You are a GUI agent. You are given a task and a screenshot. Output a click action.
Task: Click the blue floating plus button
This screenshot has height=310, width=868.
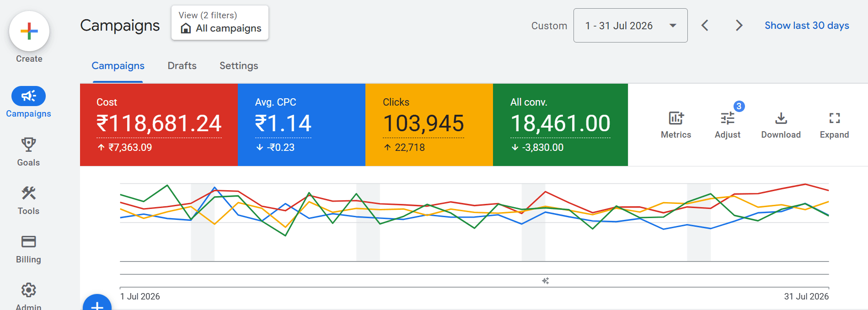[x=97, y=303]
